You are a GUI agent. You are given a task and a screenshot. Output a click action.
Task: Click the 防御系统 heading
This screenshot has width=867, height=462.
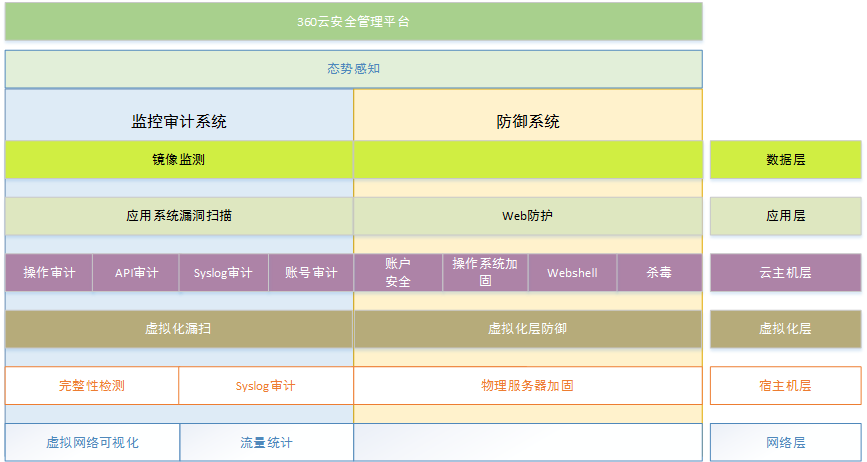click(527, 121)
